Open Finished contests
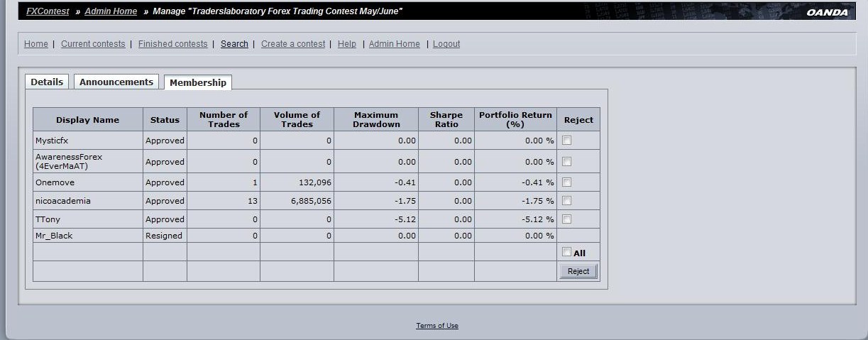The width and height of the screenshot is (868, 340). pos(173,44)
